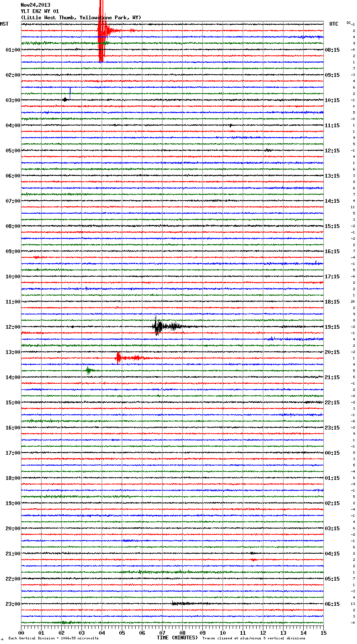Click the 21:00 MST time label

click(x=13, y=554)
